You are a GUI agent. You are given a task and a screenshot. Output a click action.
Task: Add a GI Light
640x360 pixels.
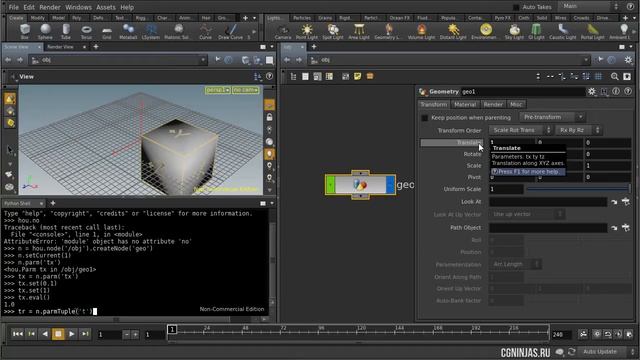pos(536,31)
